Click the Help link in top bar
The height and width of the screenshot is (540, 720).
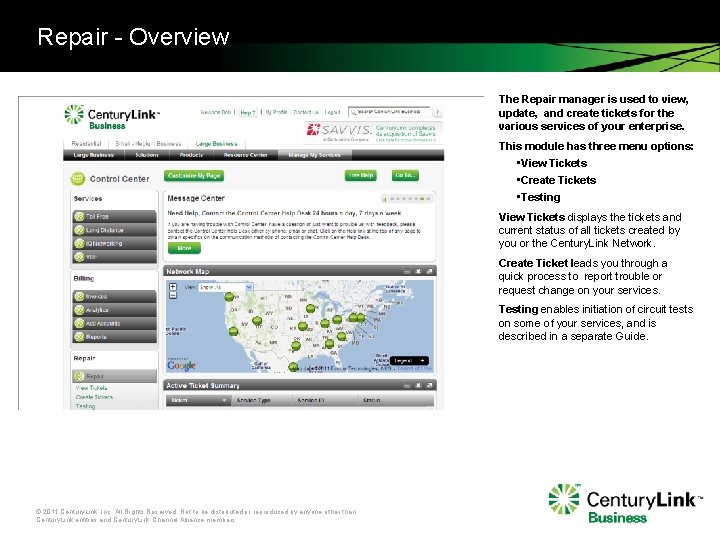click(248, 112)
